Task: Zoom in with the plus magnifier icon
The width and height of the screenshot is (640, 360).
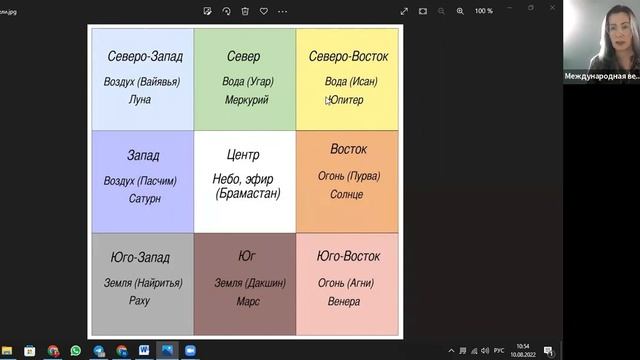Action: click(460, 11)
